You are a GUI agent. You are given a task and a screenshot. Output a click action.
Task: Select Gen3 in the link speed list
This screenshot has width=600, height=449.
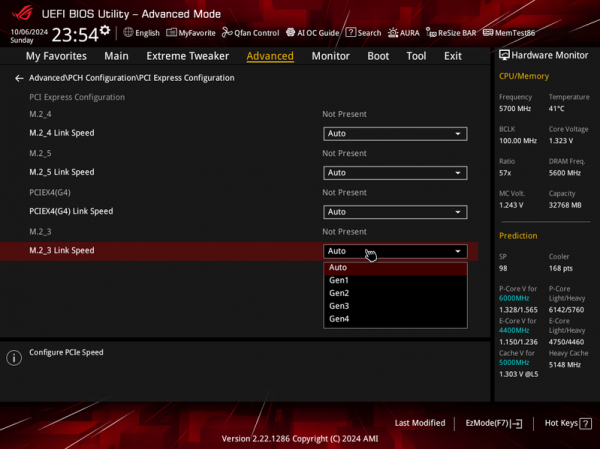click(x=395, y=306)
